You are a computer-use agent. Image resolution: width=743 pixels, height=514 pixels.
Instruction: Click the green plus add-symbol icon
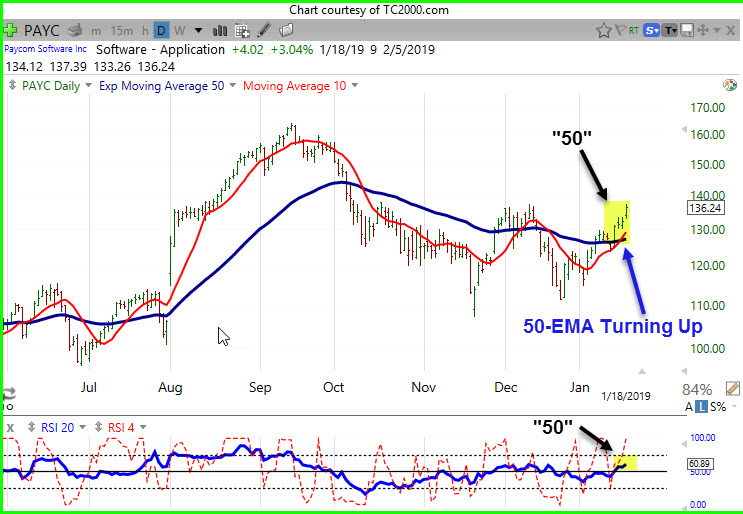10,31
